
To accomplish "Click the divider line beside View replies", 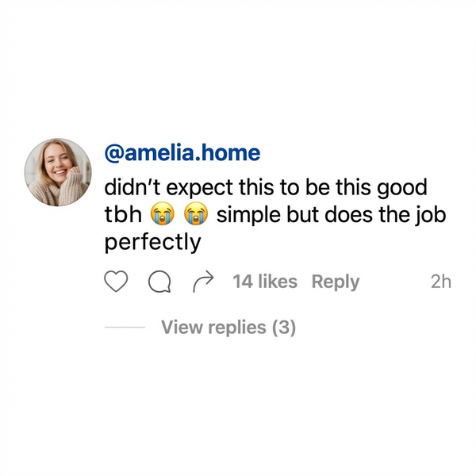I will point(125,327).
